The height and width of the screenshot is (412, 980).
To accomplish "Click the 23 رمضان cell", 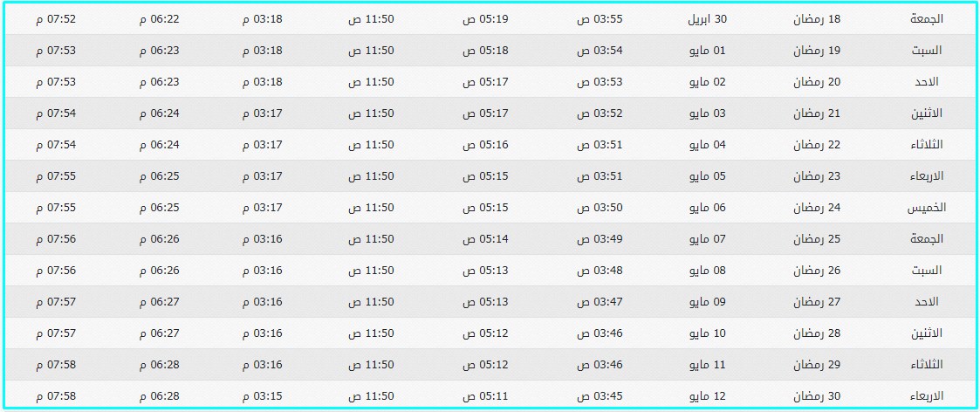I will (817, 175).
